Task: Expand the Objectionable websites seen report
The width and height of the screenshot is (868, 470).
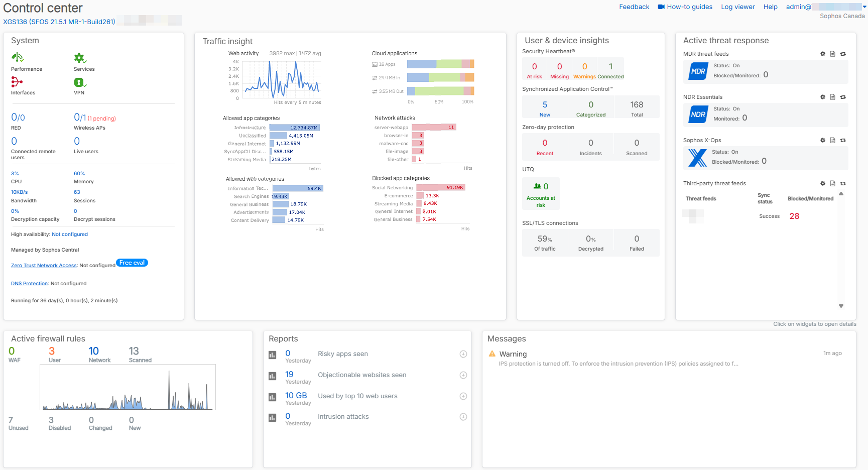Action: pyautogui.click(x=463, y=375)
